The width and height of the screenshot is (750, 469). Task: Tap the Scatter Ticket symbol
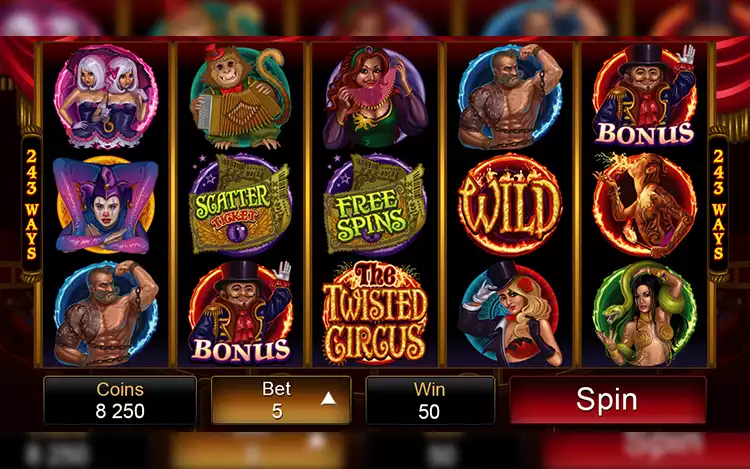point(240,205)
